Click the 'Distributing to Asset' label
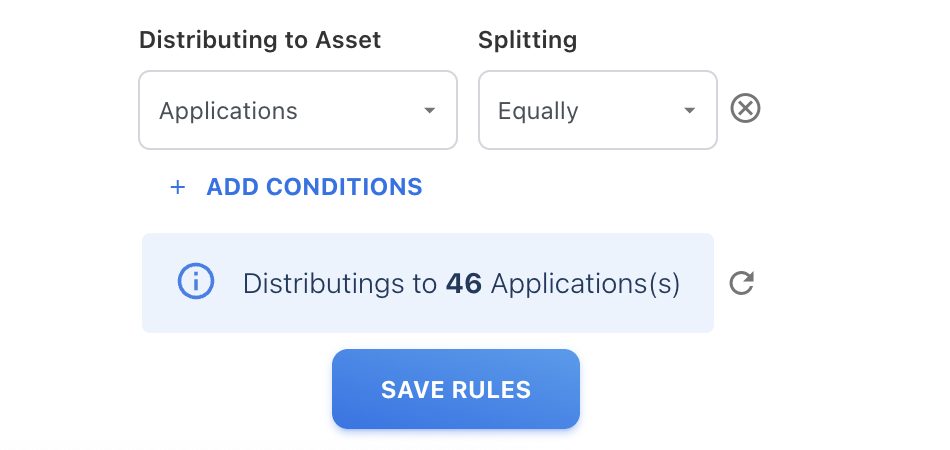This screenshot has height=450, width=950. click(x=260, y=40)
